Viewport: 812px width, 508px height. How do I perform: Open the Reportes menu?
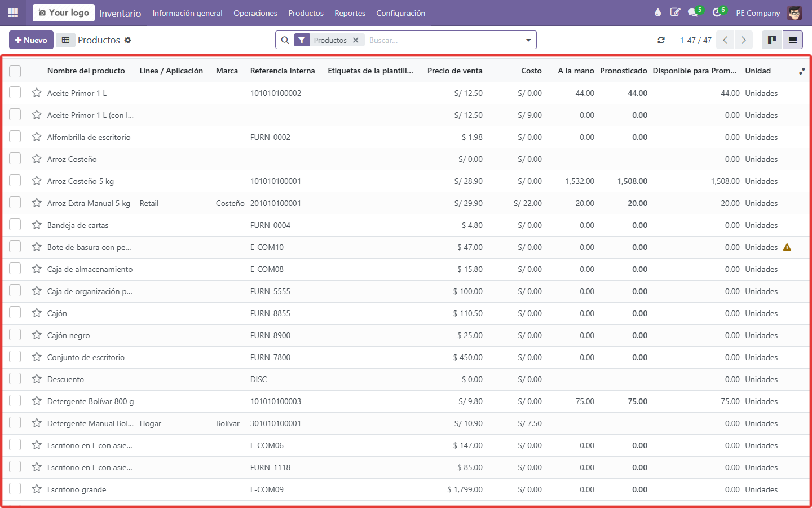[350, 13]
